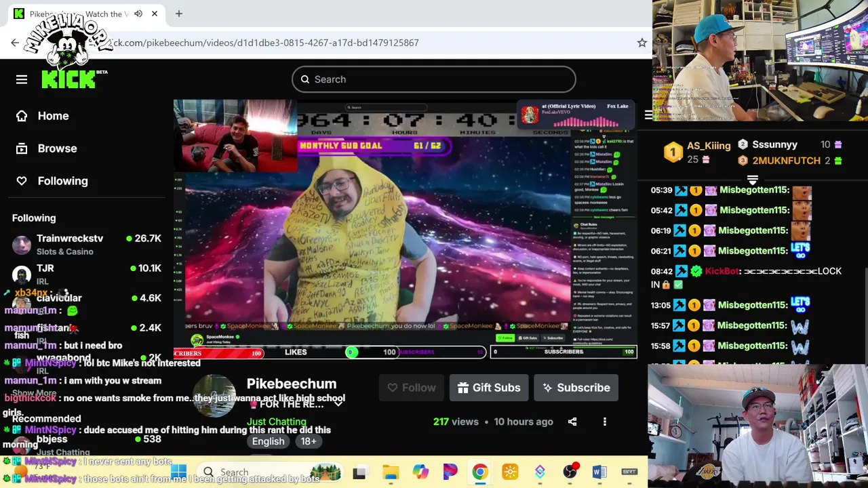Click the English language tag

pyautogui.click(x=269, y=441)
